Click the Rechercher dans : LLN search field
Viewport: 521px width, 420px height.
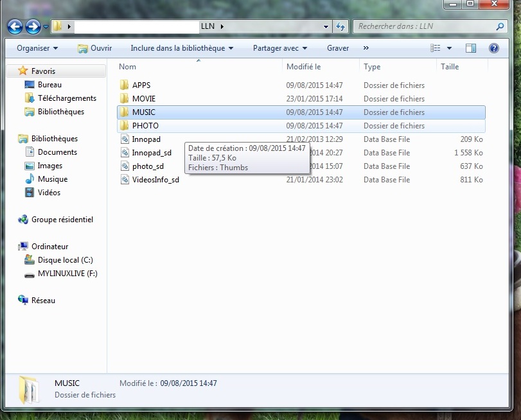tap(424, 26)
